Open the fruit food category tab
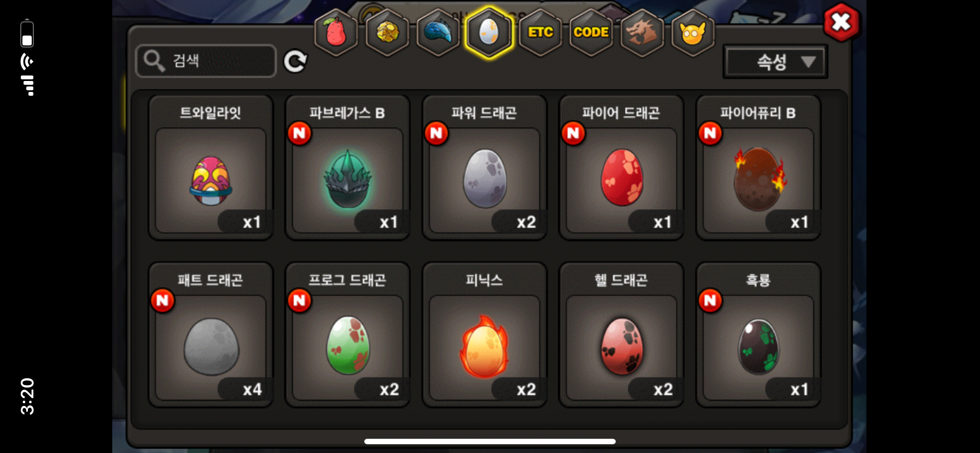The width and height of the screenshot is (980, 453). [336, 33]
